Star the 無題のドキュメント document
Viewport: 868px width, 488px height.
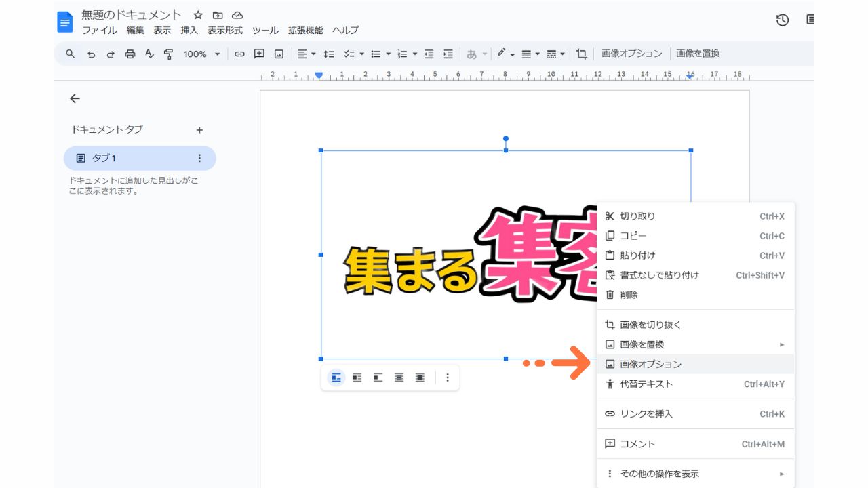pos(198,15)
